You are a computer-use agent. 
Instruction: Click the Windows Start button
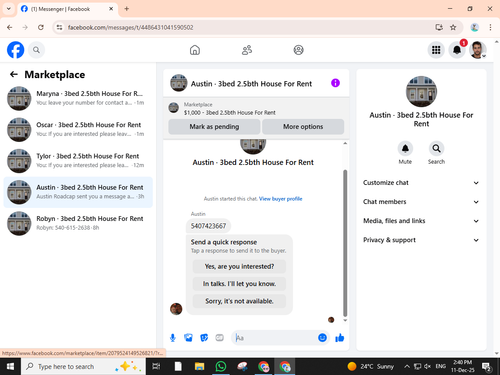(10, 367)
